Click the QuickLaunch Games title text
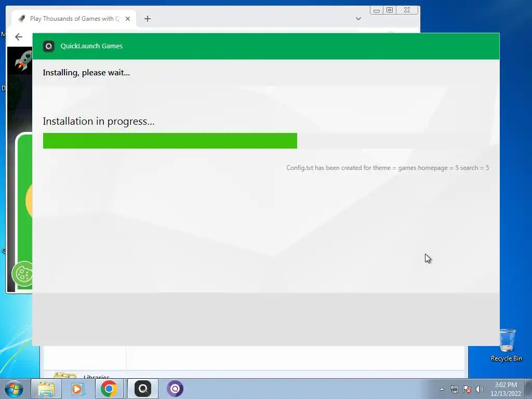This screenshot has width=532, height=399. point(91,46)
